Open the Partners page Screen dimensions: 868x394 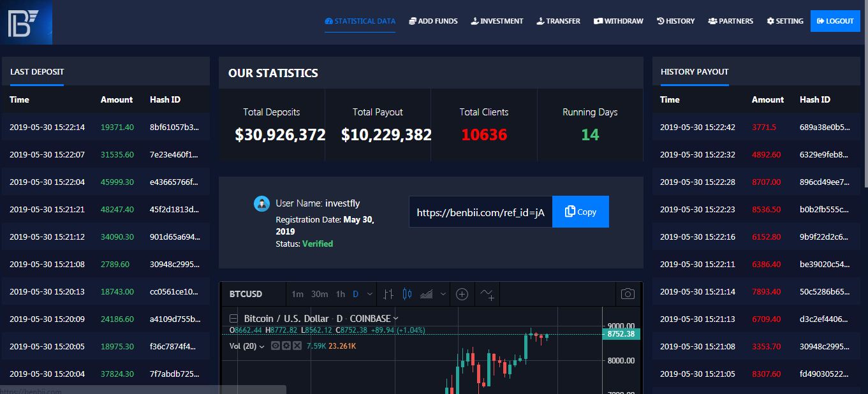[730, 21]
